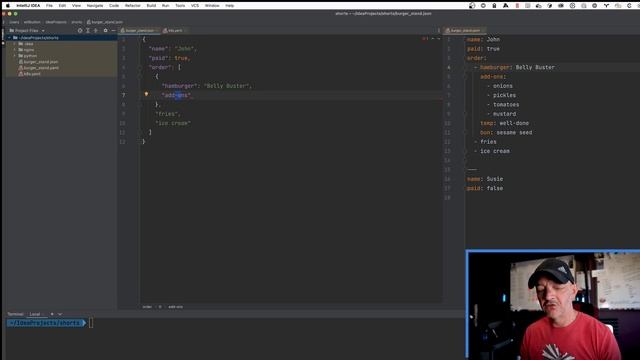Click the red error indicator in JSON editor
640x360 pixels.
coord(425,39)
